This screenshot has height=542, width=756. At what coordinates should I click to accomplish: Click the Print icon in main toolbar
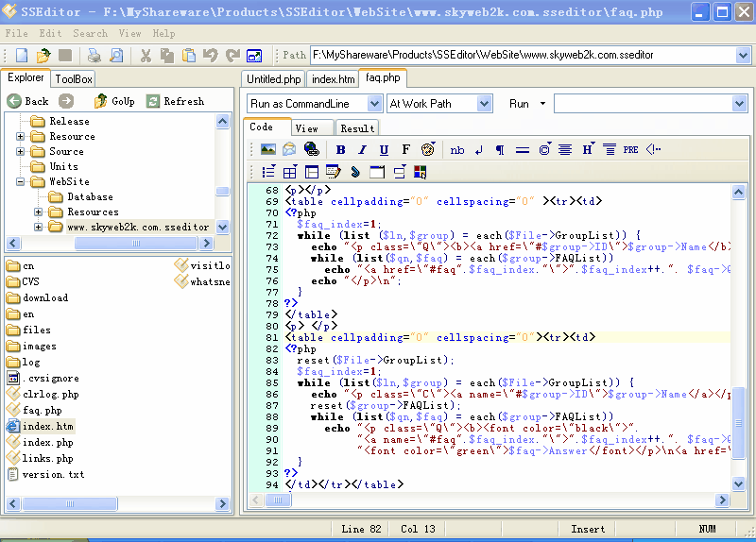click(94, 56)
